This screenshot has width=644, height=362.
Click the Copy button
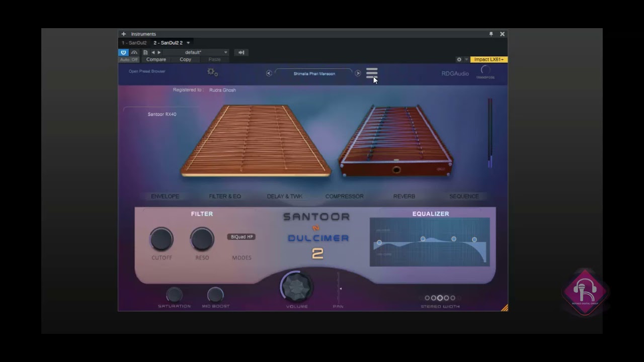185,59
